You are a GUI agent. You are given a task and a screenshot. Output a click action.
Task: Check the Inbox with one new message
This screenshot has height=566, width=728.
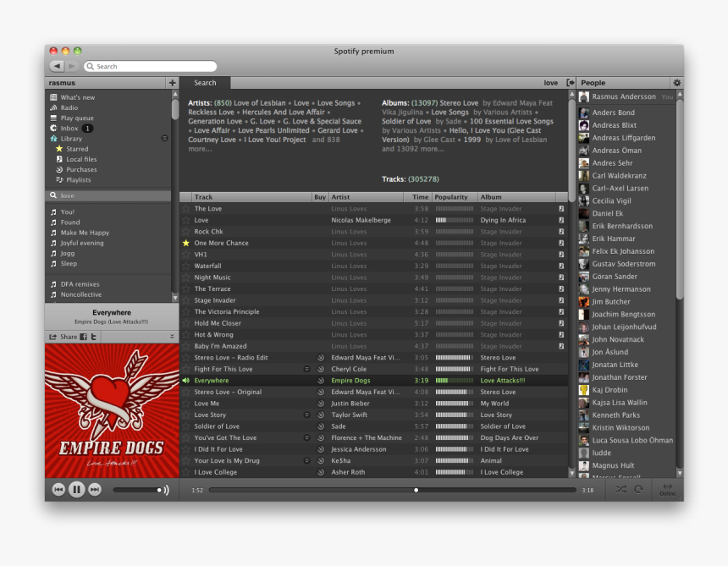tap(70, 128)
